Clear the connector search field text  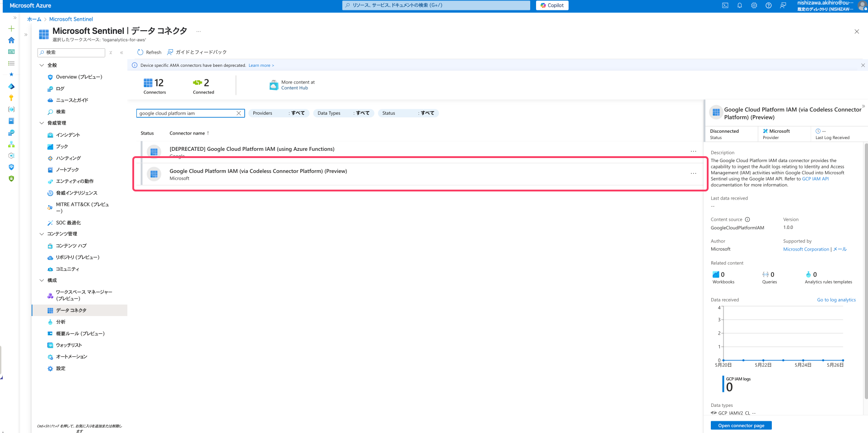pos(238,113)
